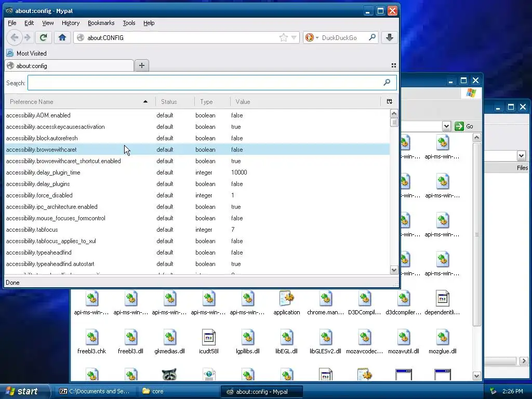Screen dimensions: 532x399
Task: Click Explorer window scroll-down arrow
Action: click(477, 376)
